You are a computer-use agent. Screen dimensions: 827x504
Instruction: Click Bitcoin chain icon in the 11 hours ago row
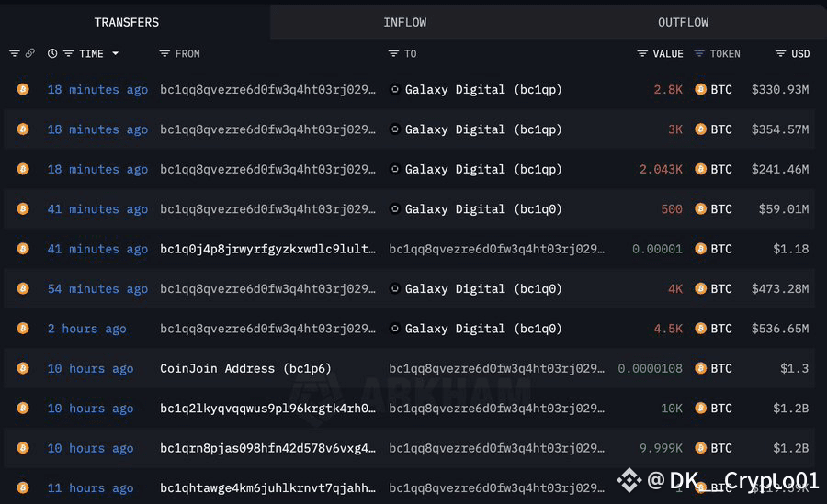23,487
